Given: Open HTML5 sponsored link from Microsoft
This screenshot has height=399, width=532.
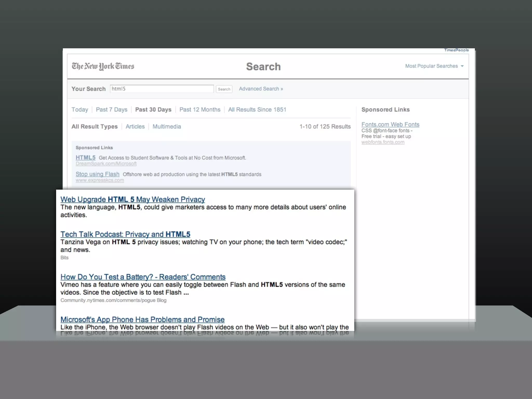Looking at the screenshot, I should point(85,158).
